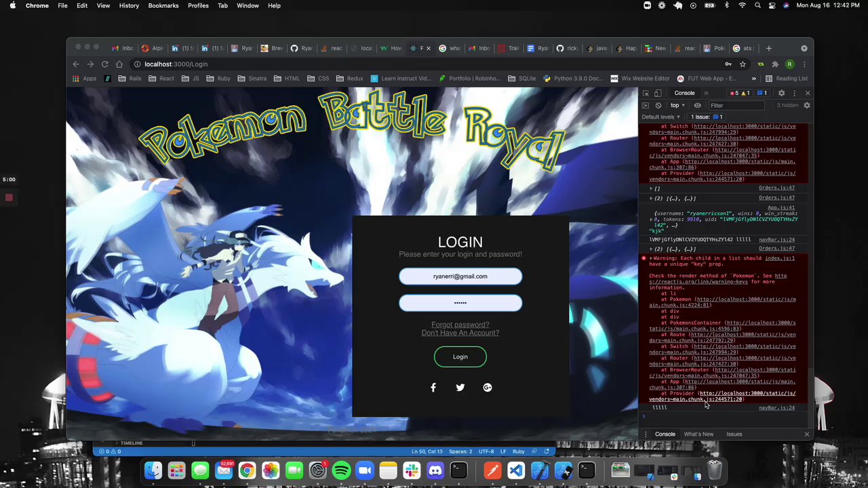Toggle the live expression eye icon

tap(697, 106)
